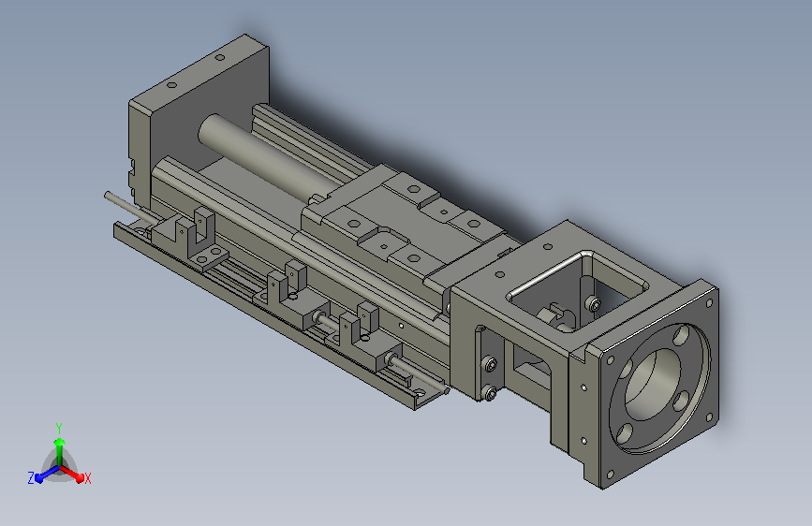The image size is (812, 526).
Task: Select the large circular bore in the motor flange
Action: tap(653, 384)
